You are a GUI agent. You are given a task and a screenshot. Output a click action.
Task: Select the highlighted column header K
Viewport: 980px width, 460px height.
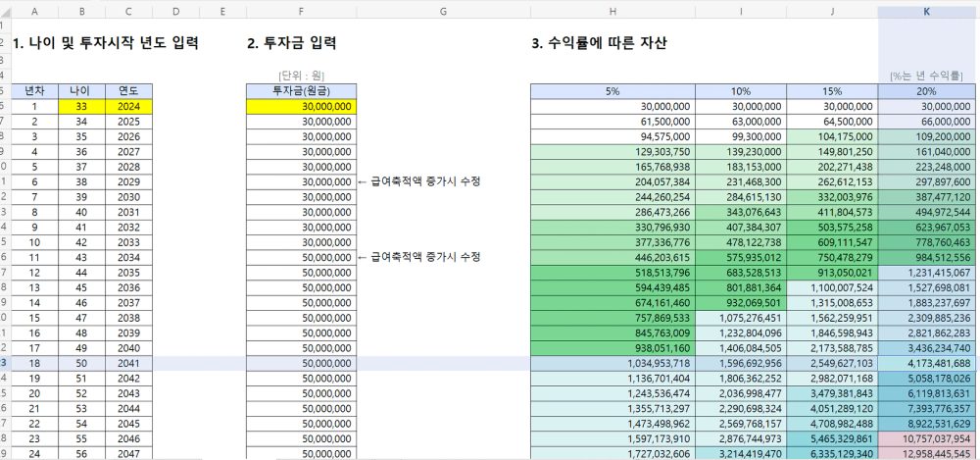(x=927, y=12)
